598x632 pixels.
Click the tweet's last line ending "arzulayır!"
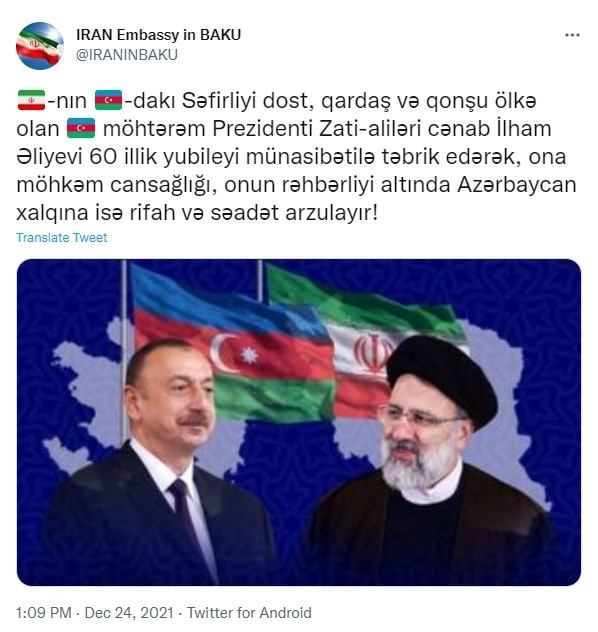coord(197,213)
